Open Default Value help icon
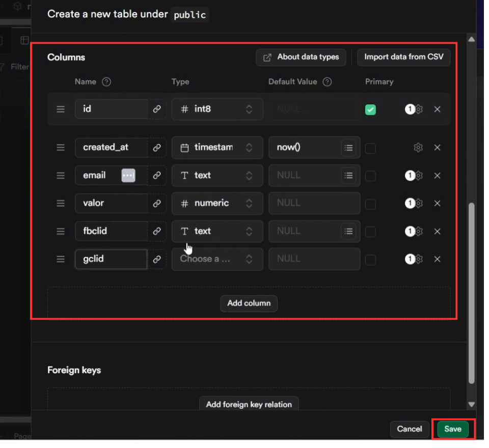The height and width of the screenshot is (448, 489). coord(328,82)
